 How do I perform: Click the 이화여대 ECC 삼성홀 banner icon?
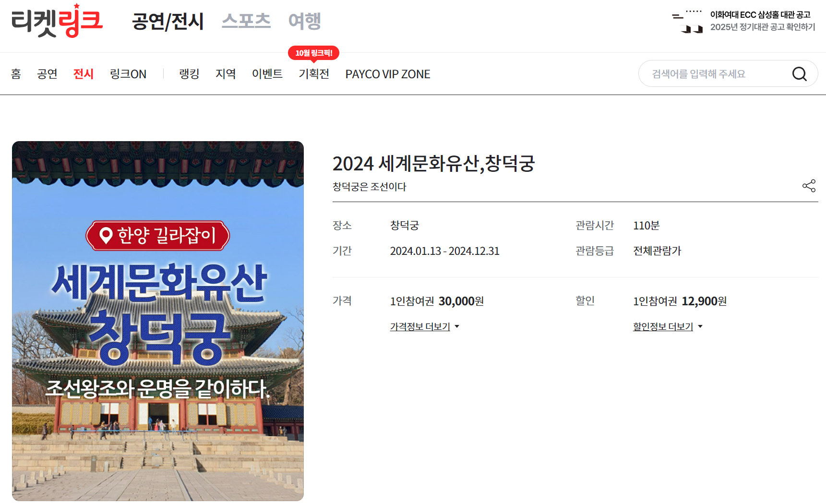tap(687, 22)
